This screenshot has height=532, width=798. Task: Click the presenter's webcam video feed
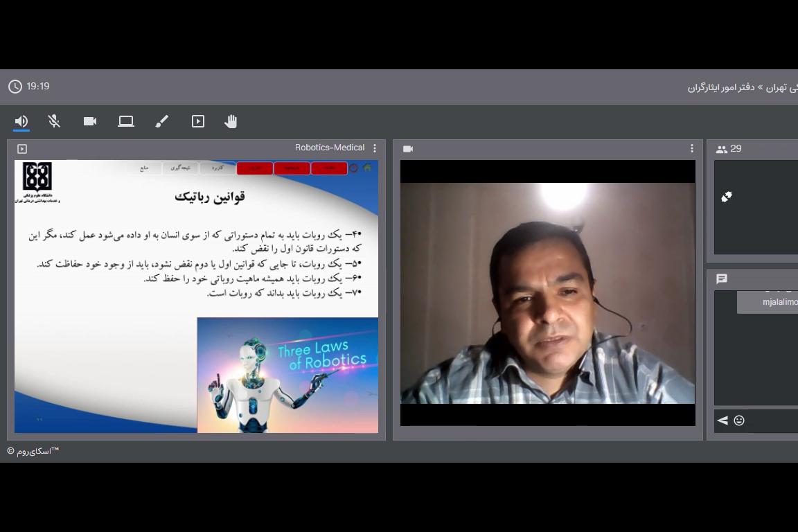pos(547,293)
